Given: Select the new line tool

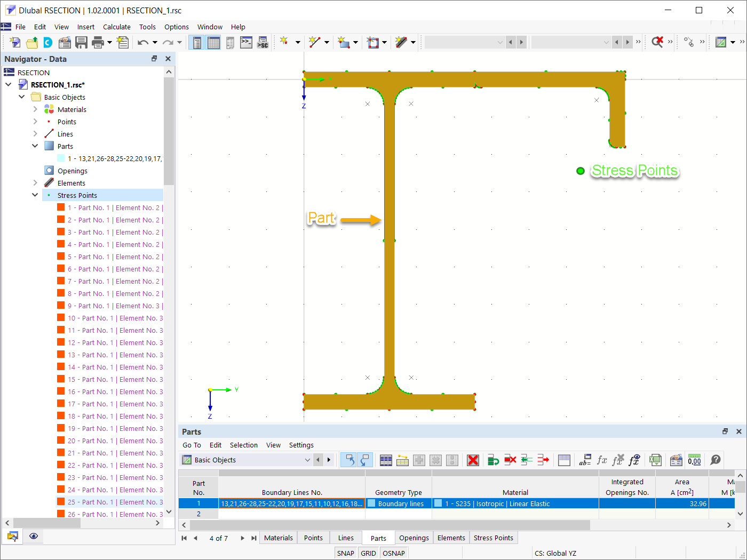Looking at the screenshot, I should [x=314, y=42].
